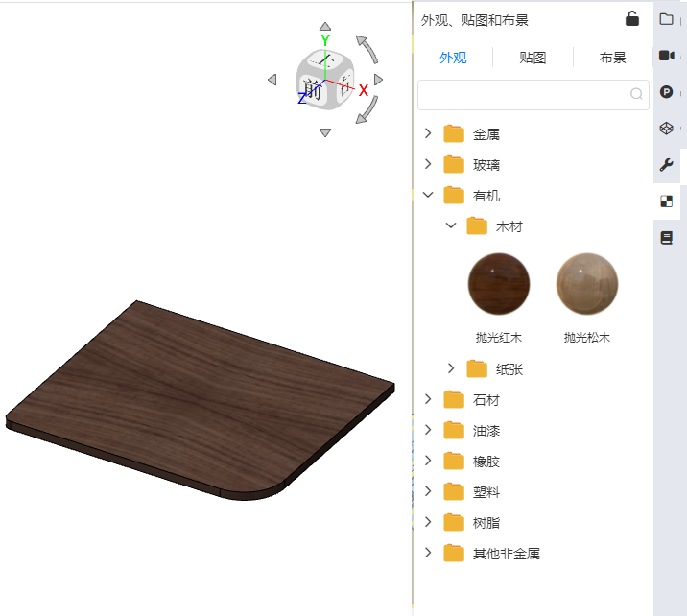The height and width of the screenshot is (616, 687).
Task: Open the book library sidebar icon
Action: click(x=666, y=238)
